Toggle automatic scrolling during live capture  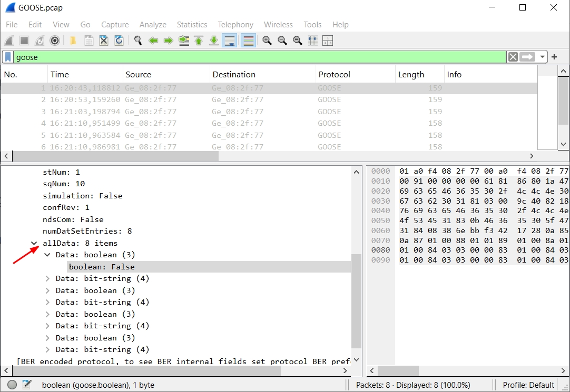(229, 41)
